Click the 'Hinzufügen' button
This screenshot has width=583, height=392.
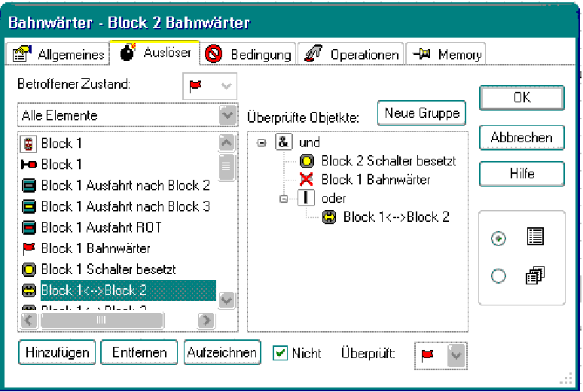(x=56, y=352)
